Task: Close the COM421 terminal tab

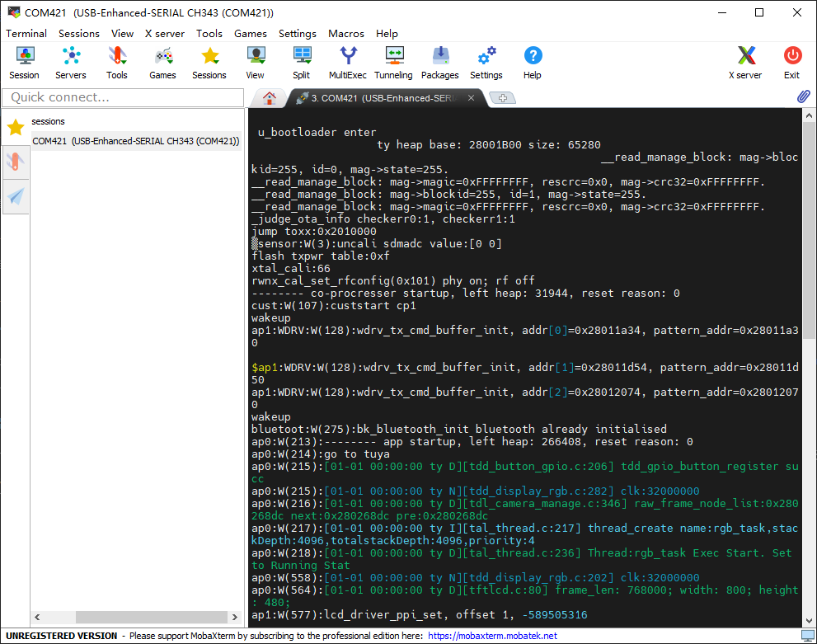Action: (472, 98)
